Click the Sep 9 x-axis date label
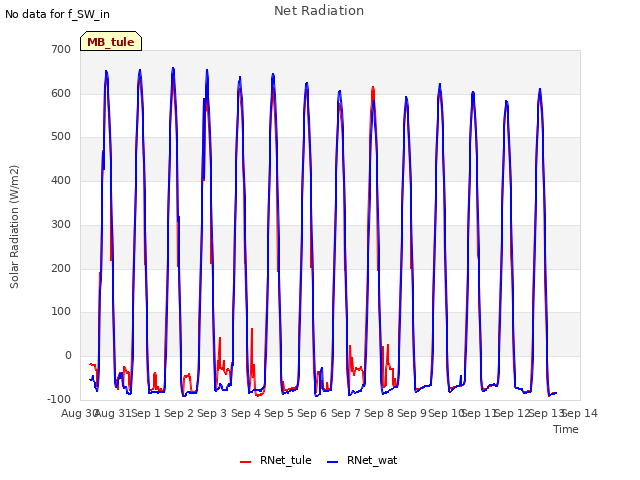This screenshot has width=640, height=480. click(x=412, y=413)
